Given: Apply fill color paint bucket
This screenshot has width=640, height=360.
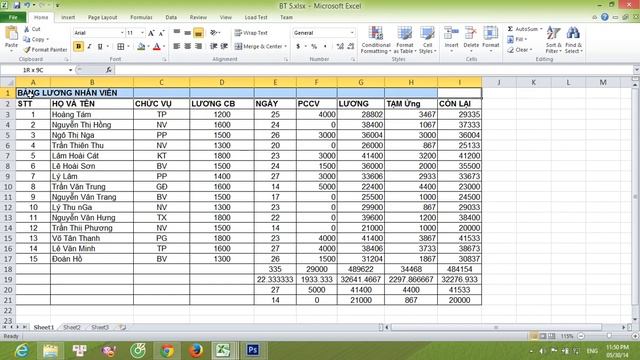Looking at the screenshot, I should click(141, 47).
